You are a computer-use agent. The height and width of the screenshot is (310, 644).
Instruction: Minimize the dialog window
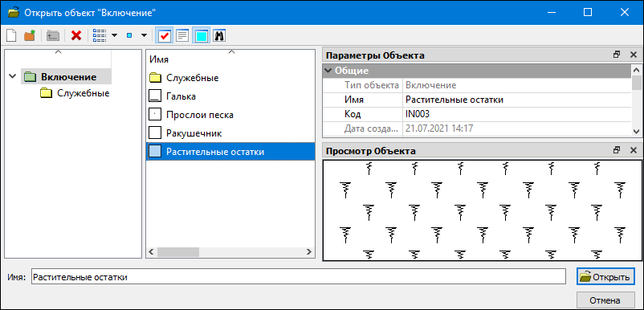(552, 12)
